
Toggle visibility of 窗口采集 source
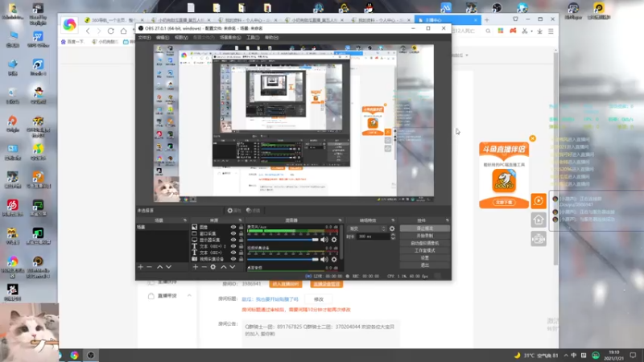[x=233, y=233]
